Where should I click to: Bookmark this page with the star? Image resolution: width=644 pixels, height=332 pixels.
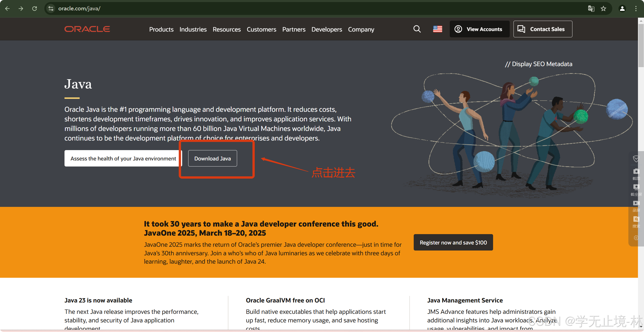603,9
